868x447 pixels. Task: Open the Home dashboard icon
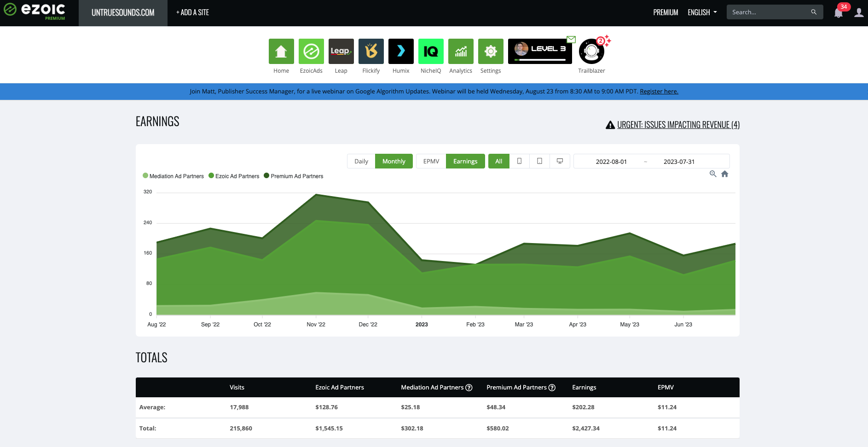281,51
